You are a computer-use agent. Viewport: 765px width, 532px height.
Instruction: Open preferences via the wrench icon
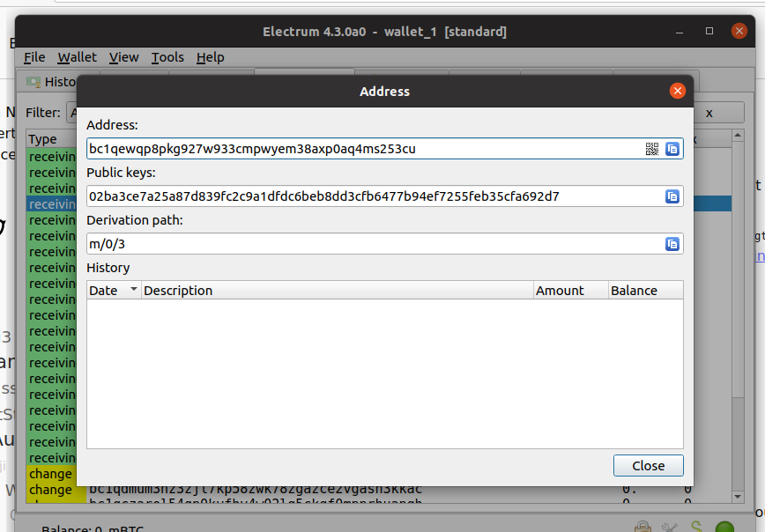[x=672, y=527]
